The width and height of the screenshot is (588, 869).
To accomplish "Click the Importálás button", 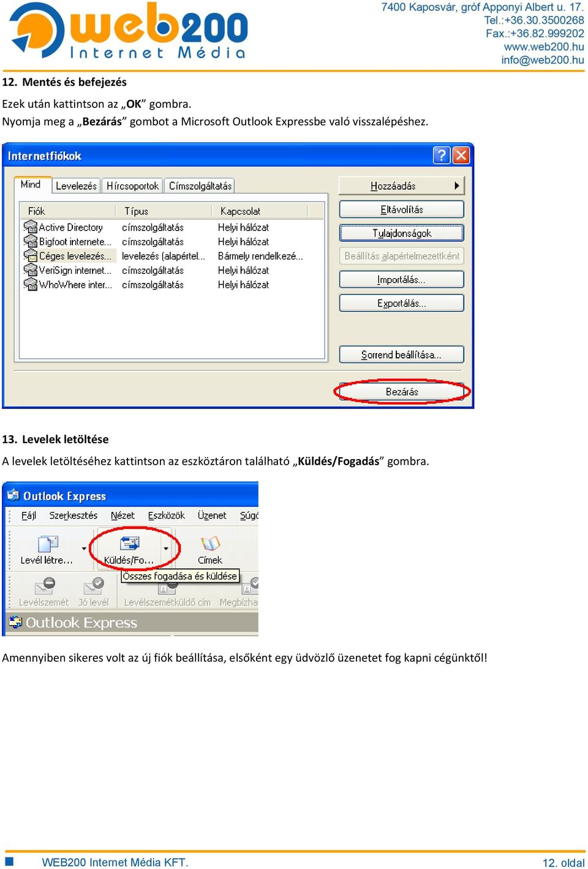I will point(402,279).
